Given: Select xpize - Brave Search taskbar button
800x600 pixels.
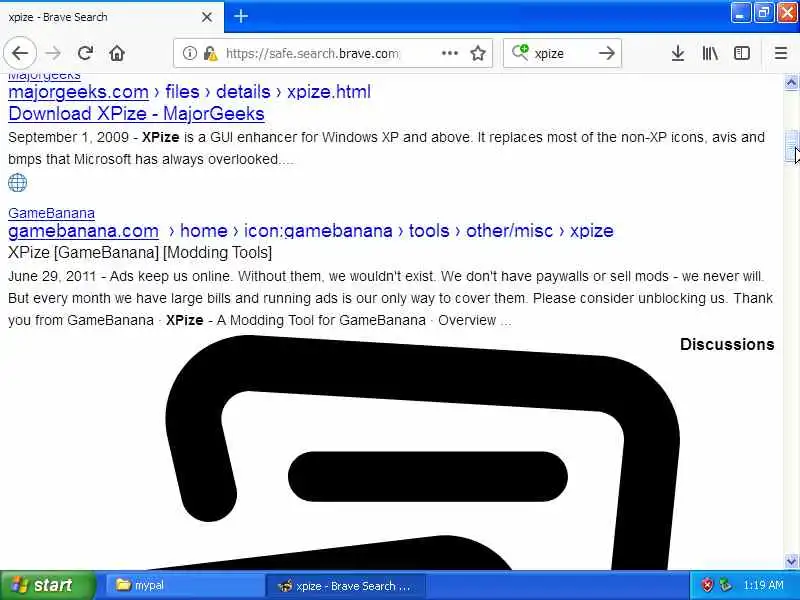Looking at the screenshot, I should [345, 585].
